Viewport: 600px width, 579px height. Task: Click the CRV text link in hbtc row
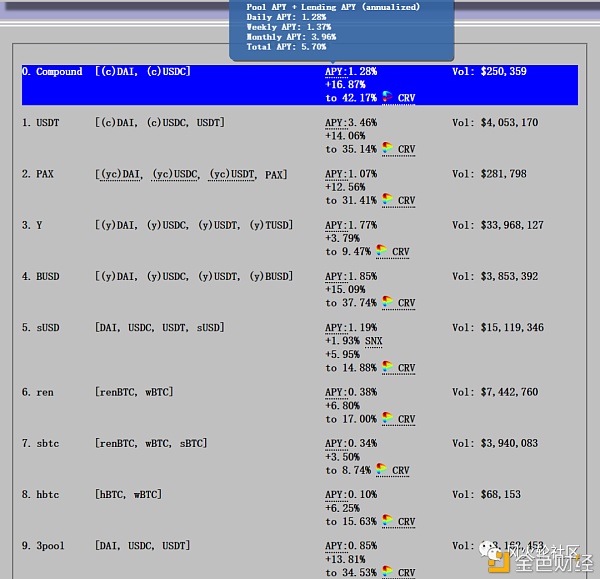click(406, 522)
